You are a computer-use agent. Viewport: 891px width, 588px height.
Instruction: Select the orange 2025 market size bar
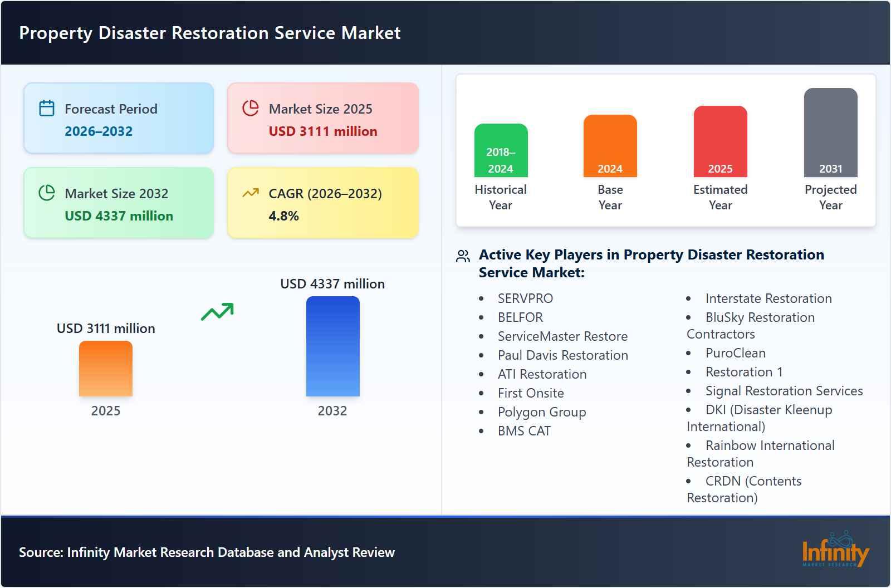tap(106, 370)
